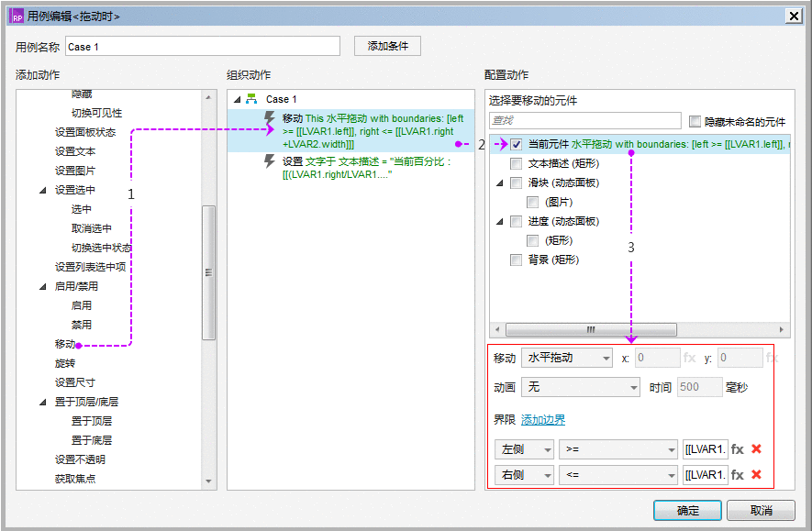Click the action list scroll-down arrow
This screenshot has width=812, height=531.
[x=208, y=481]
